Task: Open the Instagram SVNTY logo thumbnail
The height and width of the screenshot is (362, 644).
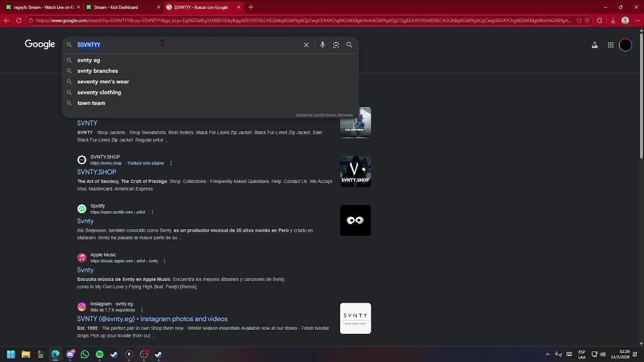Action: (x=355, y=318)
